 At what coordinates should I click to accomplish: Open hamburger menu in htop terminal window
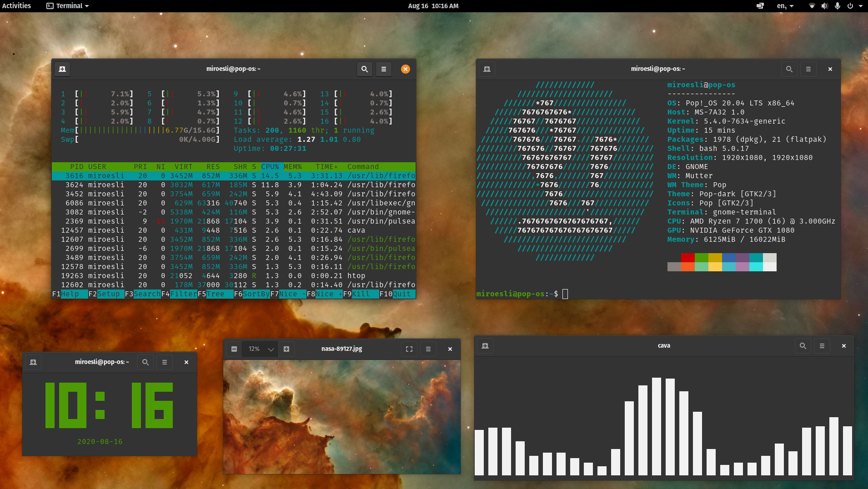coord(384,69)
